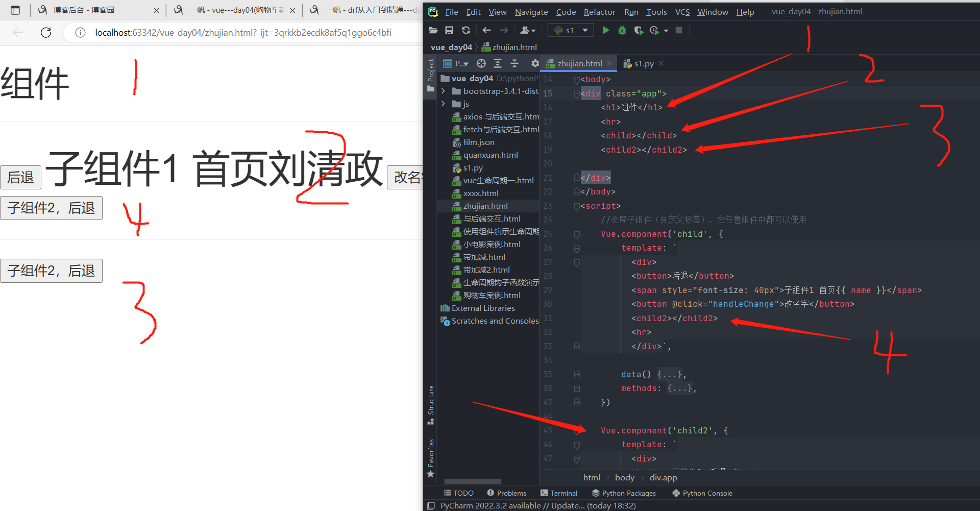Run s1 with the green play icon
980x511 pixels.
coord(606,31)
